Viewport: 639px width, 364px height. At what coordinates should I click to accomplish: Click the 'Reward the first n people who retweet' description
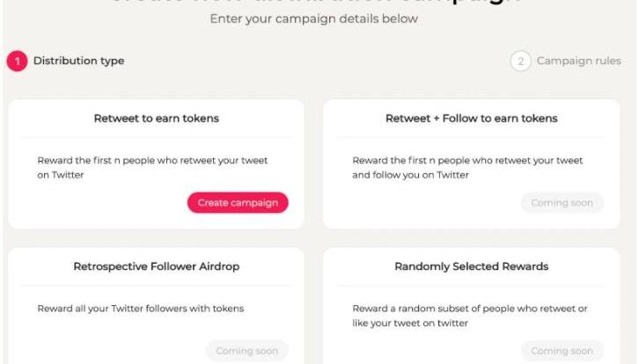point(152,167)
